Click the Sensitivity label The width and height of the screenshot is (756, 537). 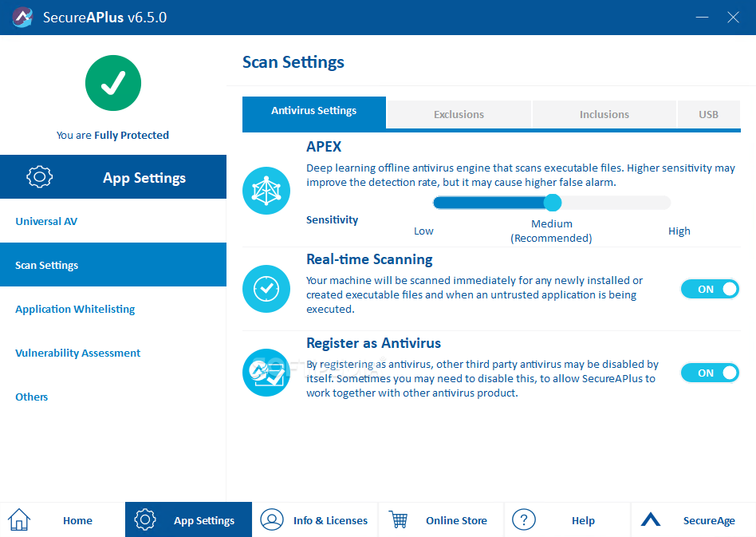pyautogui.click(x=333, y=220)
